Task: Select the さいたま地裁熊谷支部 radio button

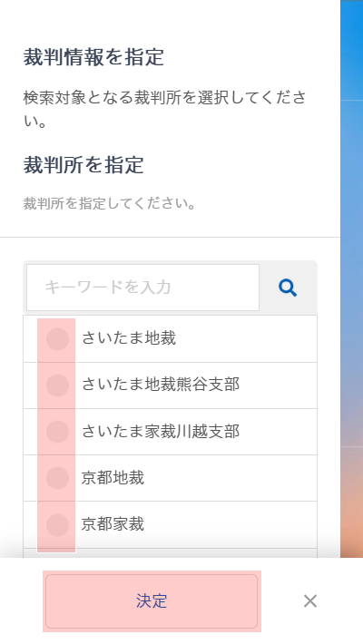Action: click(57, 385)
